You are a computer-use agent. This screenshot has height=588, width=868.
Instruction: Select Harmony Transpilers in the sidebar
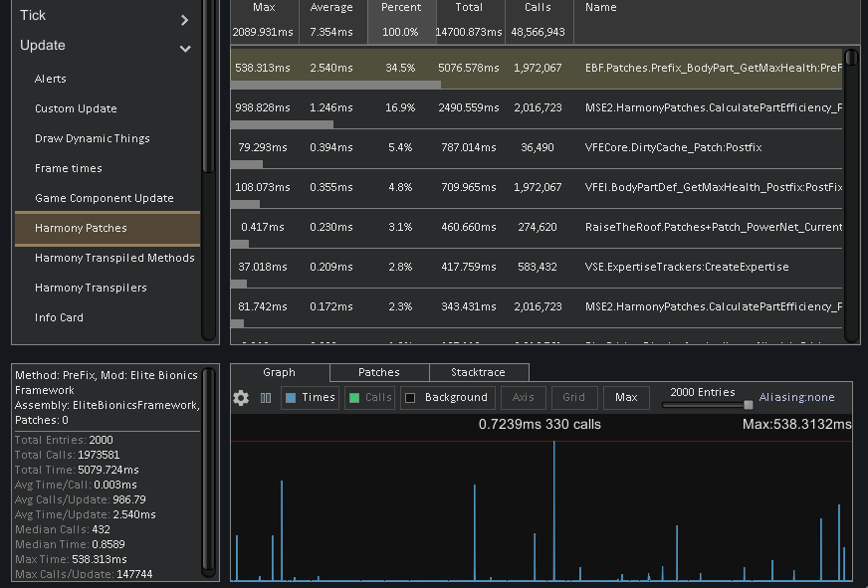97,288
